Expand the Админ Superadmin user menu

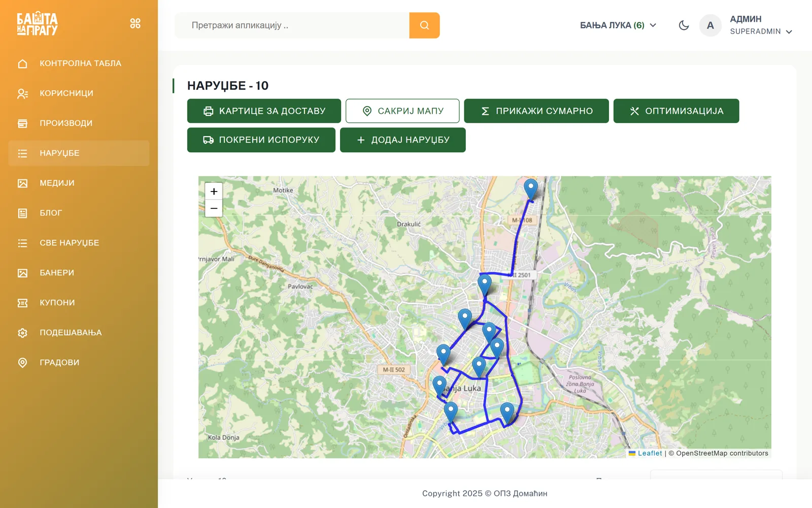point(761,25)
